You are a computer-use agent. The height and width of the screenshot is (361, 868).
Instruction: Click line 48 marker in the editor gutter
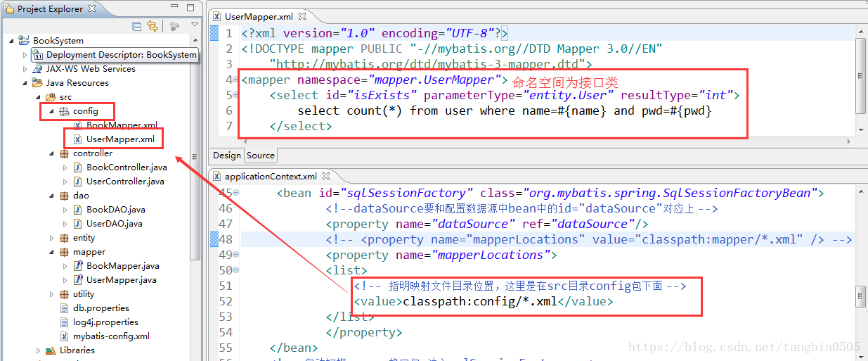point(215,239)
